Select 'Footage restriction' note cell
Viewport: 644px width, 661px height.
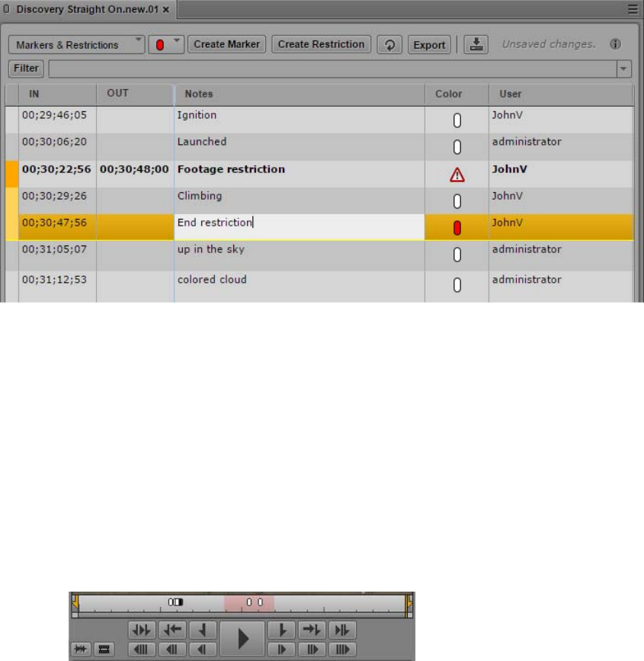[300, 174]
